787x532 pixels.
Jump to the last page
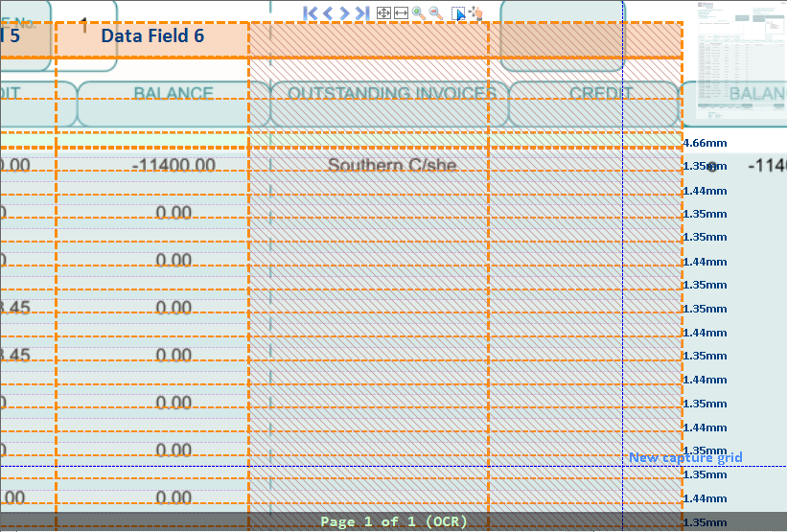(x=361, y=12)
